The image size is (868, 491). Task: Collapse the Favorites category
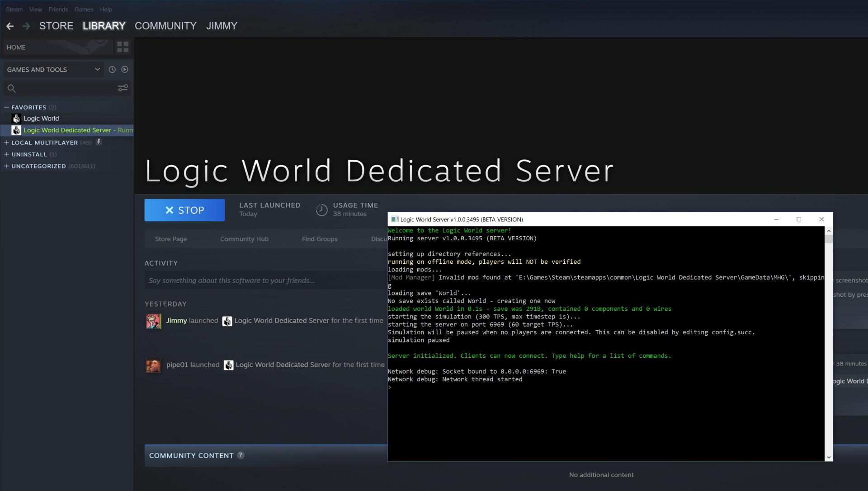[x=6, y=108]
